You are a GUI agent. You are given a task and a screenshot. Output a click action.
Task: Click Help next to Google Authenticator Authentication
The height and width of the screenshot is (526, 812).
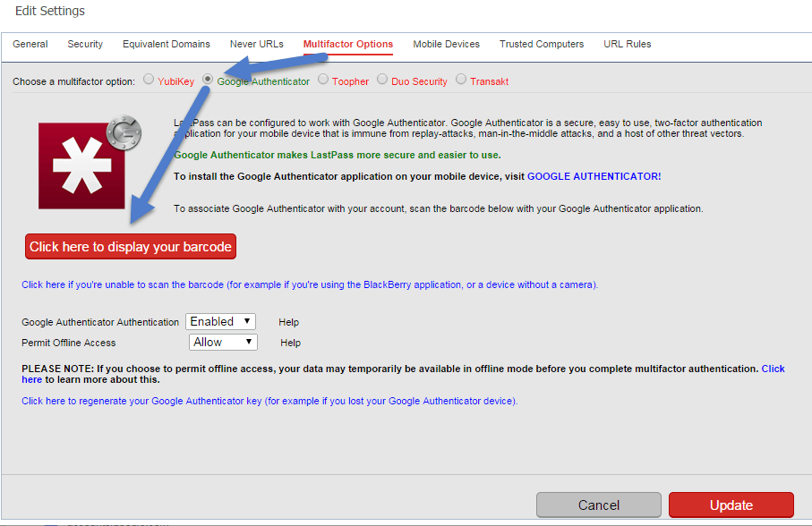tap(289, 321)
